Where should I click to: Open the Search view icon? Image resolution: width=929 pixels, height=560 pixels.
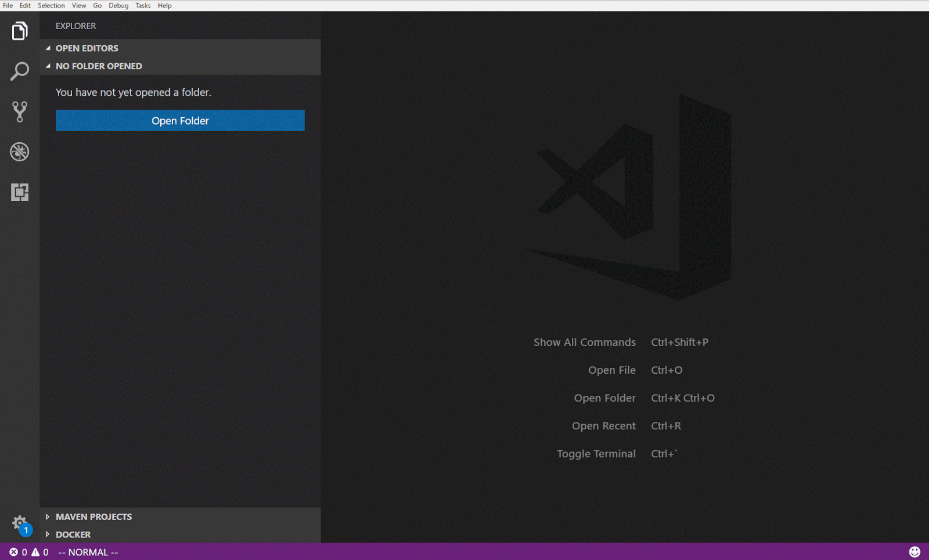pyautogui.click(x=20, y=71)
